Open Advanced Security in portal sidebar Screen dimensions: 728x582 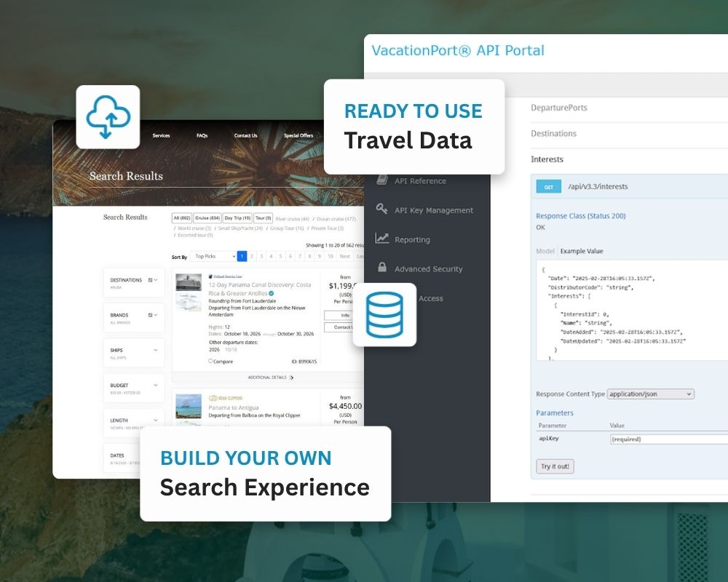429,268
